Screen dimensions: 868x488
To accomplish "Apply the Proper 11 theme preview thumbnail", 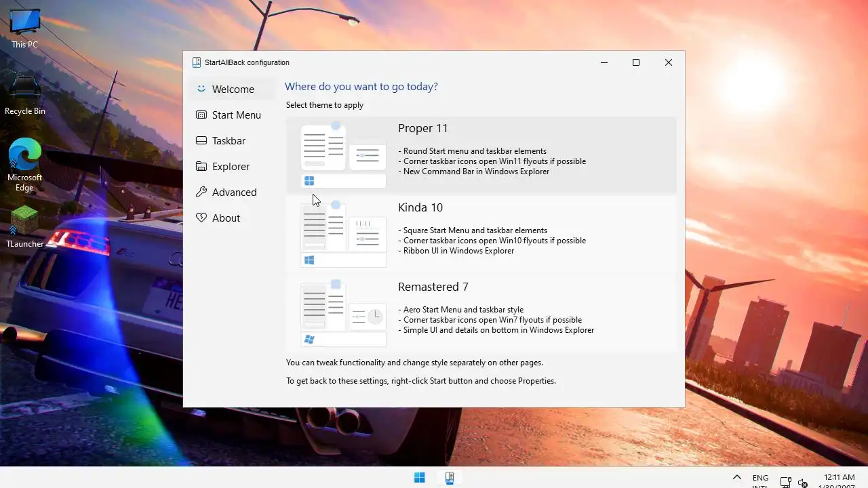I will [x=343, y=155].
